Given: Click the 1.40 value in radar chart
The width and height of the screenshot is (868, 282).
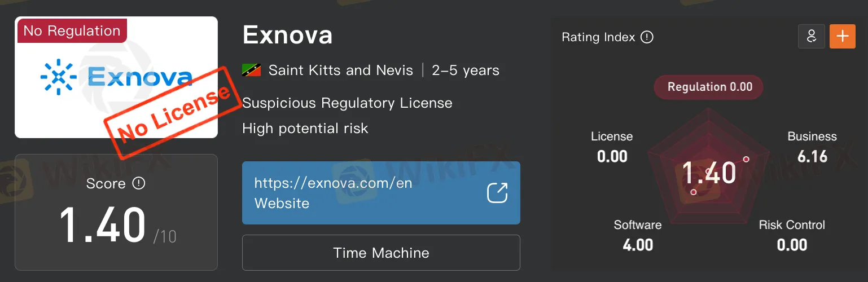Looking at the screenshot, I should (709, 173).
